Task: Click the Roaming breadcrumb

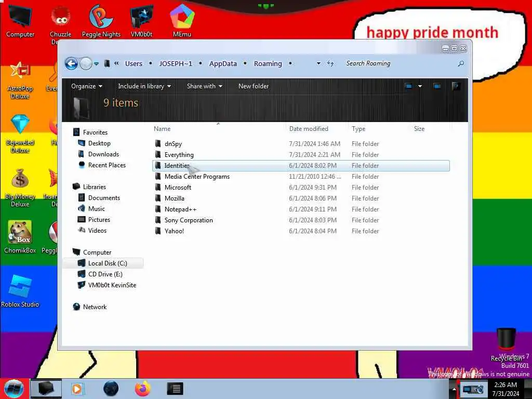Action: click(268, 63)
